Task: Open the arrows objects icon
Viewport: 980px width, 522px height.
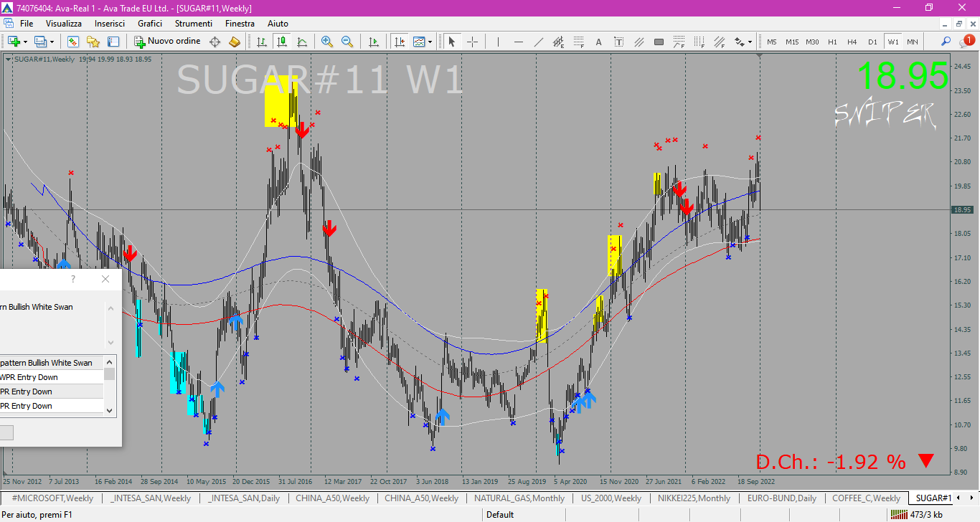Action: point(739,42)
